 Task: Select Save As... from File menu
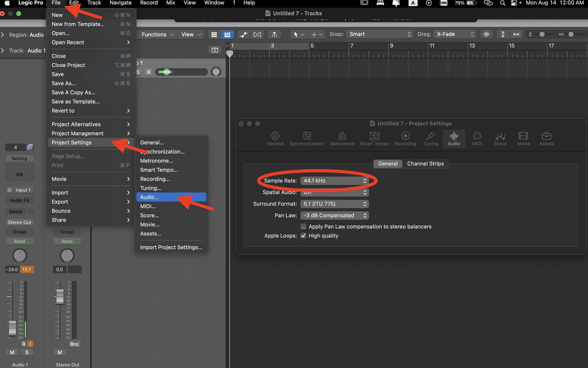tap(91, 83)
